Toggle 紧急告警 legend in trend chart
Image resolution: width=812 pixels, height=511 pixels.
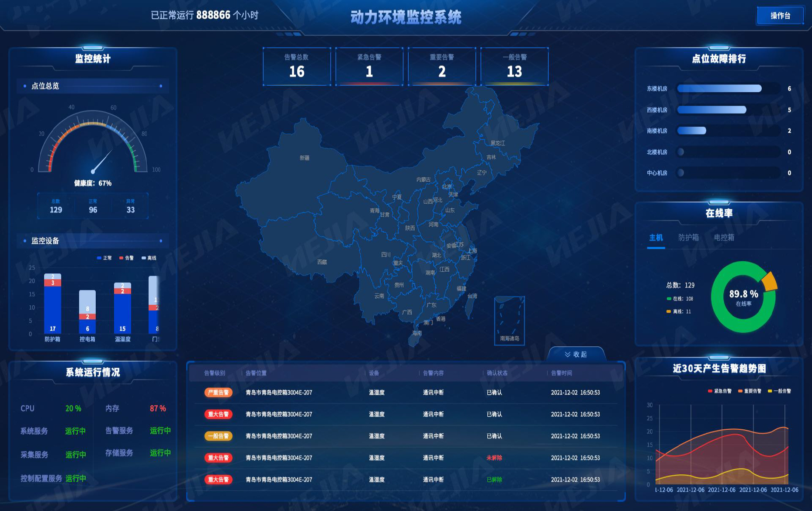click(x=720, y=391)
